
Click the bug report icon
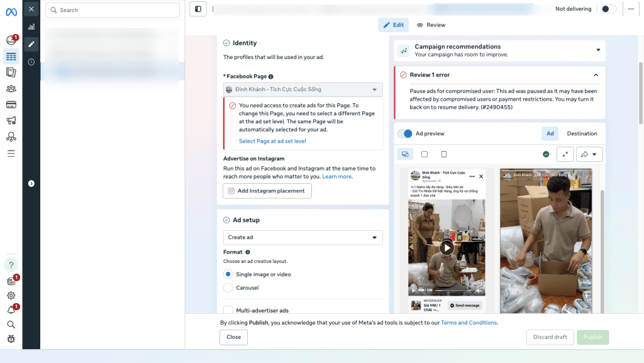11,339
